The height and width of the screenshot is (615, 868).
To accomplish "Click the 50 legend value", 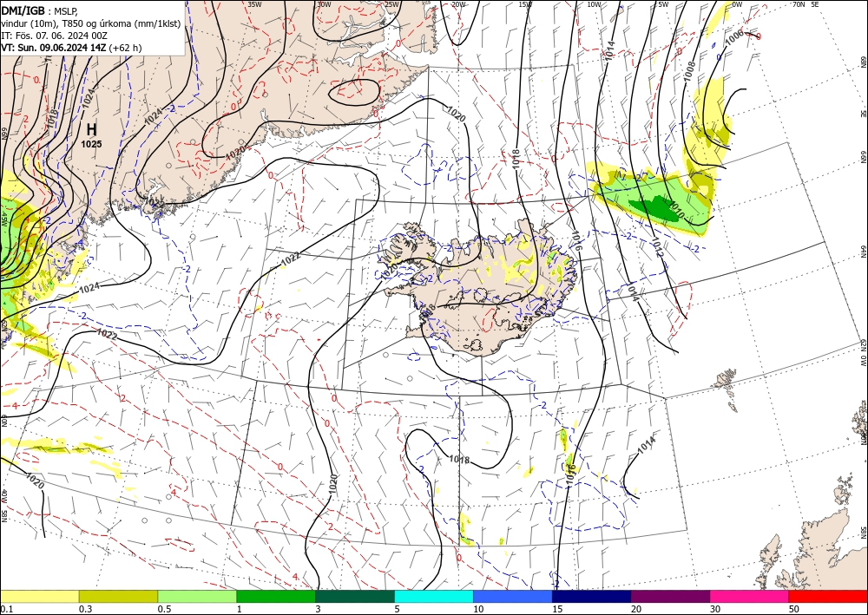I will pos(794,609).
